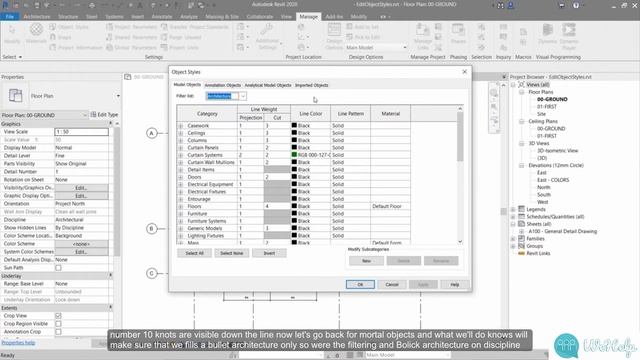
Task: Click the Dynamo Player icon
Action: 569,30
